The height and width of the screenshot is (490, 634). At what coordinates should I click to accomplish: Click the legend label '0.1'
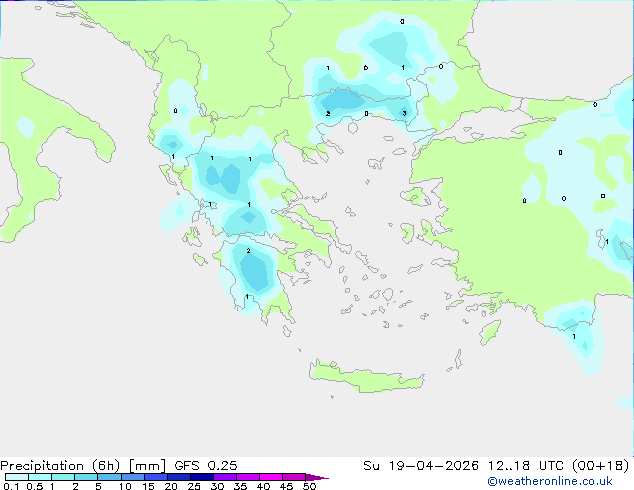point(11,486)
